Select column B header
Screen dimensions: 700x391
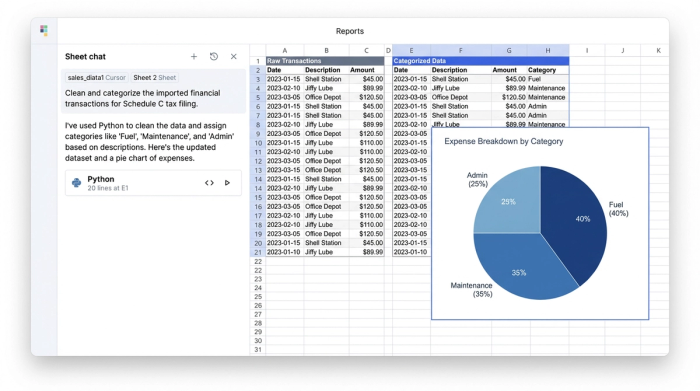326,50
